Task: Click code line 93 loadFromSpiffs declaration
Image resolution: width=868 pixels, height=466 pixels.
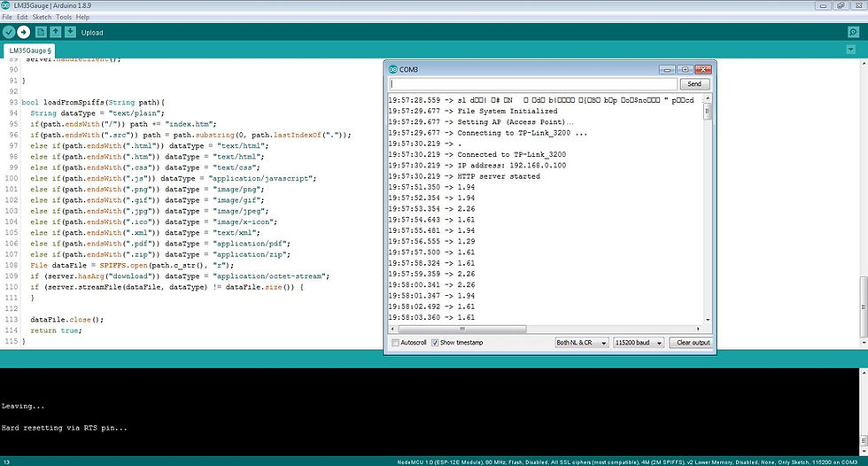Action: click(x=93, y=103)
